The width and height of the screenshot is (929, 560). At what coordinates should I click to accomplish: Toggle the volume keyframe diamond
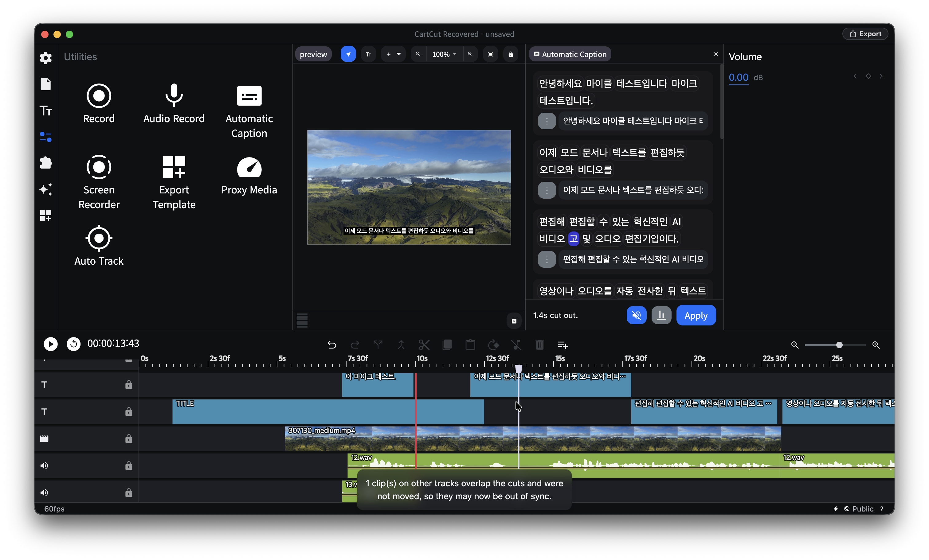coord(868,76)
